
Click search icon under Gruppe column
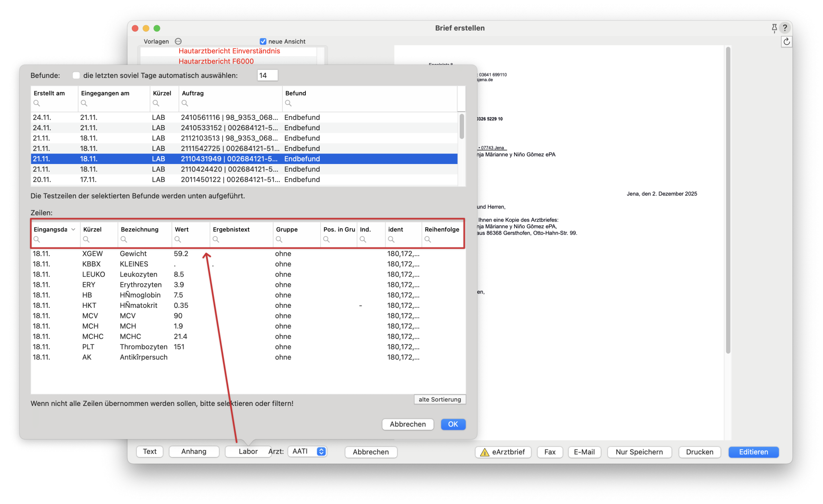point(279,240)
